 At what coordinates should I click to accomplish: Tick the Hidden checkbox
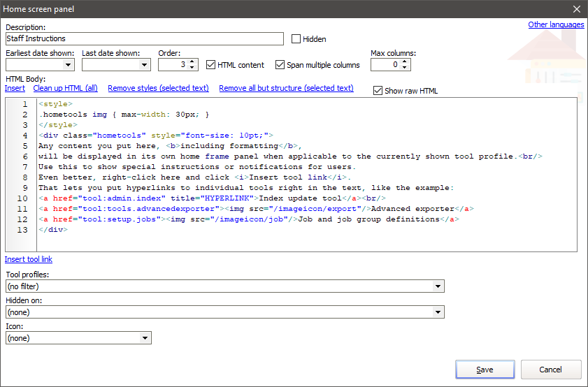pyautogui.click(x=296, y=39)
